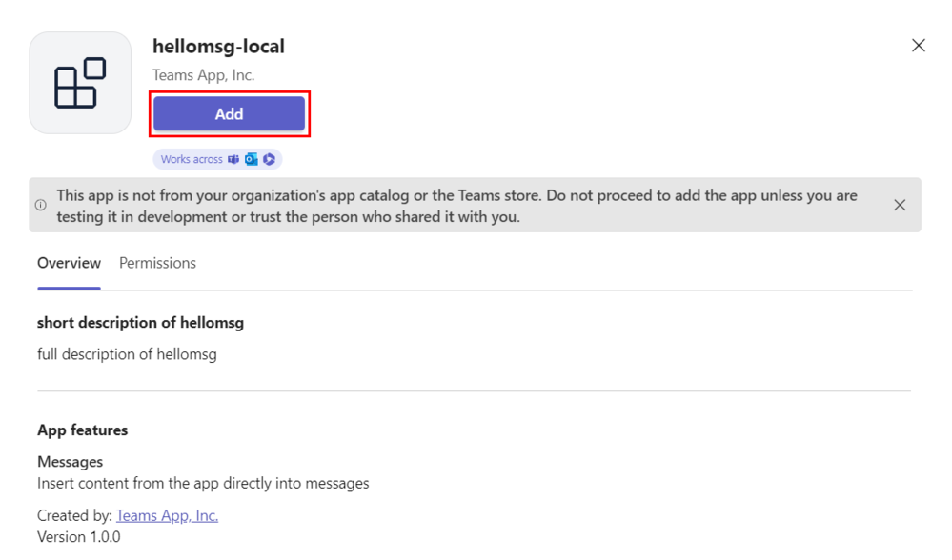The width and height of the screenshot is (952, 560).
Task: Click the "short description of hellomsg" heading
Action: click(x=140, y=323)
